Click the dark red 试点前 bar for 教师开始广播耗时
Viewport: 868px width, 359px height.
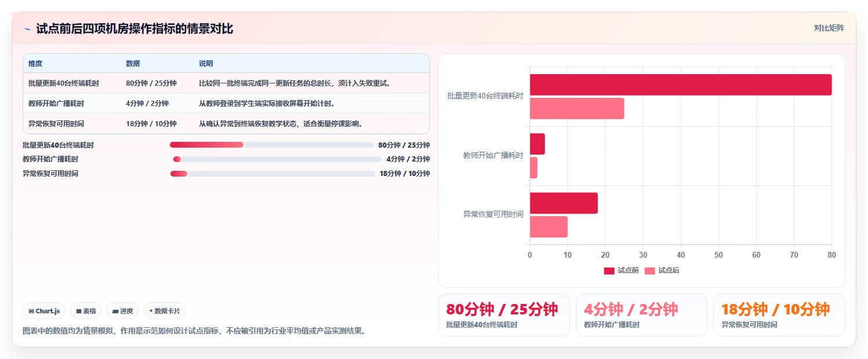537,144
